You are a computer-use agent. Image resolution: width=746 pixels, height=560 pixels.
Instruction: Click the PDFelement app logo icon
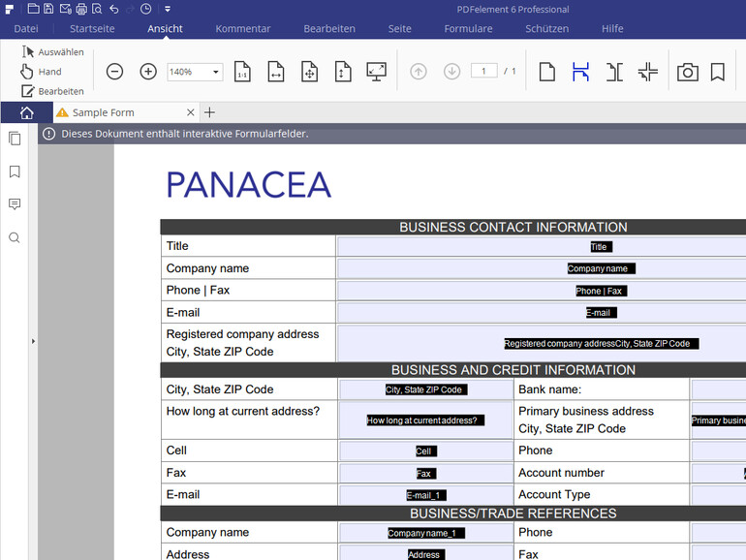9,9
